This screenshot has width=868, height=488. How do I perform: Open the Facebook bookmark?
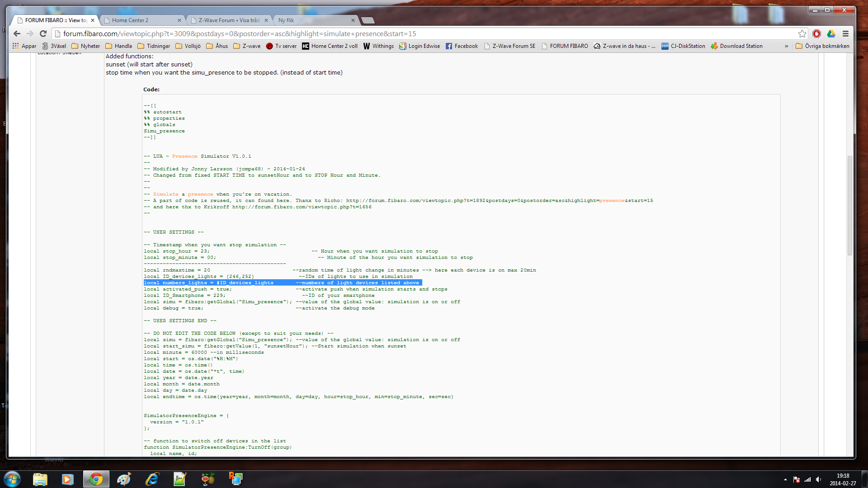(x=462, y=46)
